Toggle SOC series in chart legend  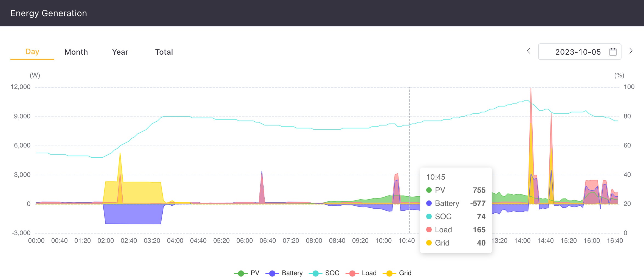point(324,273)
